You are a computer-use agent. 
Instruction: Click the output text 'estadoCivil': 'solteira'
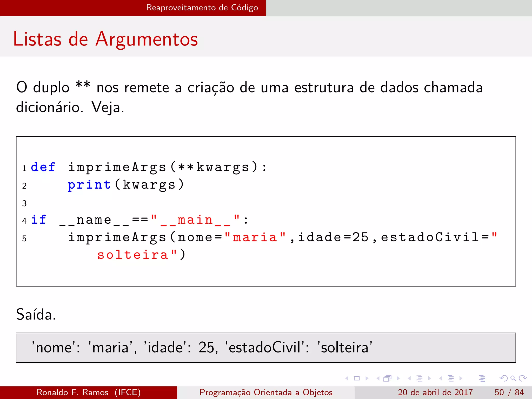(299, 348)
